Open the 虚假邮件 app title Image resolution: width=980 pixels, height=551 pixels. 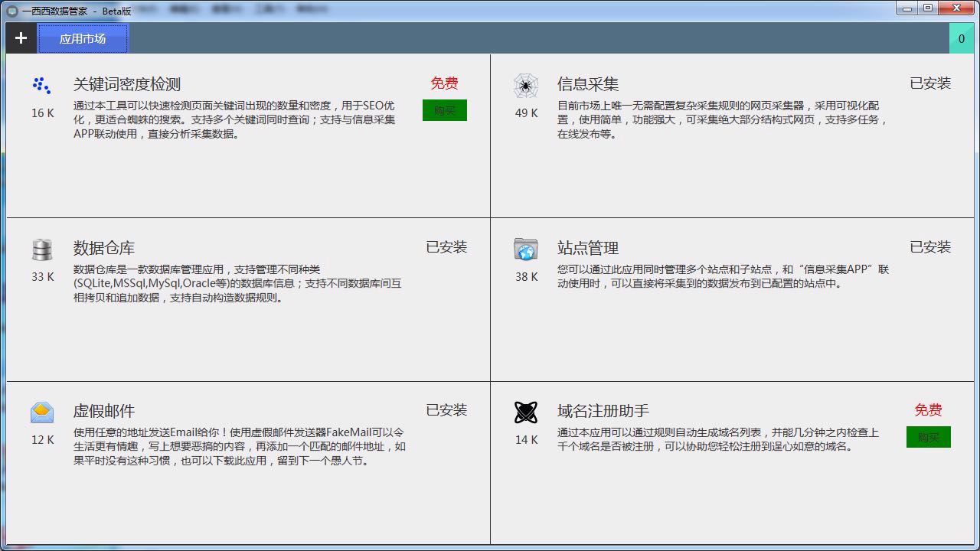104,411
